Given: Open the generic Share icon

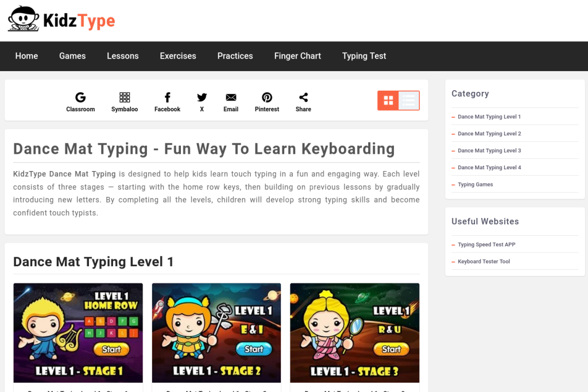Looking at the screenshot, I should coord(303,98).
